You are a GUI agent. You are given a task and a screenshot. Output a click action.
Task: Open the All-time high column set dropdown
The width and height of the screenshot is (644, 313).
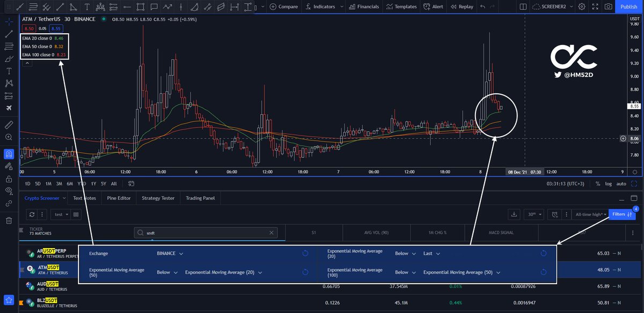[589, 214]
